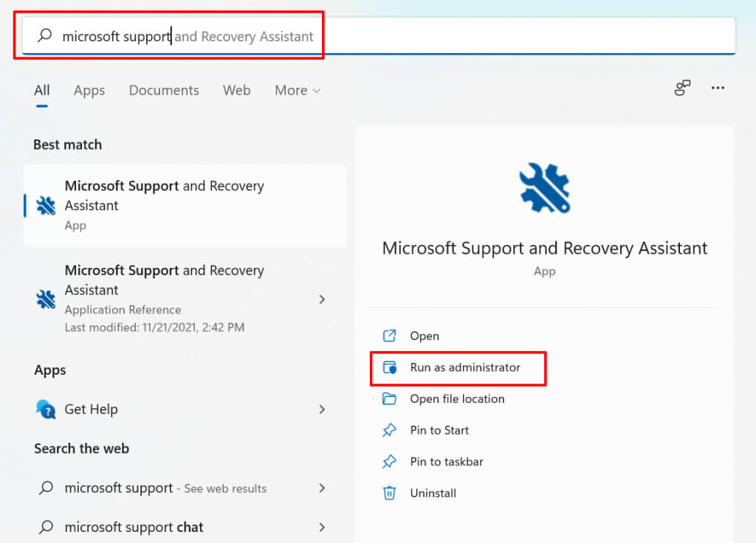Click the search magnifier icon in search box
This screenshot has width=756, height=543.
point(45,35)
